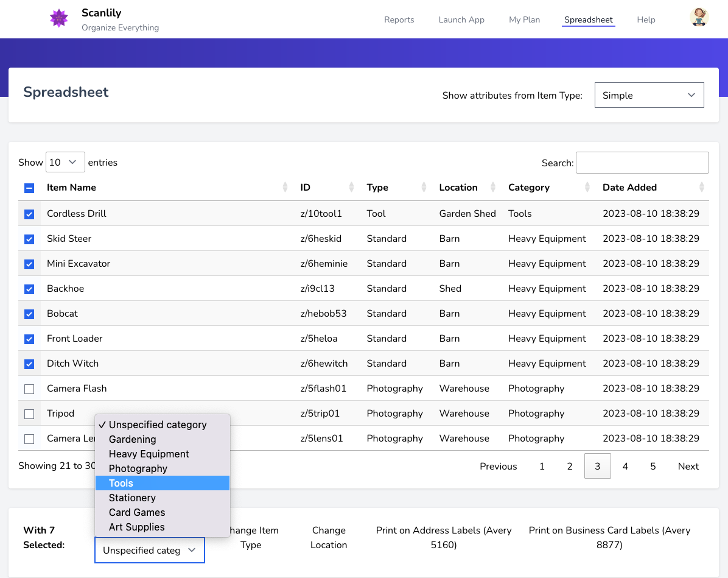Screen dimensions: 728x578
Task: Click Print on Address Labels (Avery 5160)
Action: click(x=444, y=538)
